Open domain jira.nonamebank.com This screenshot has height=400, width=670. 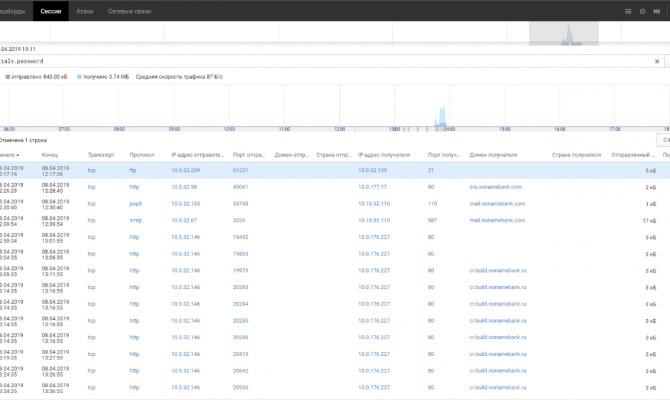[x=496, y=187]
